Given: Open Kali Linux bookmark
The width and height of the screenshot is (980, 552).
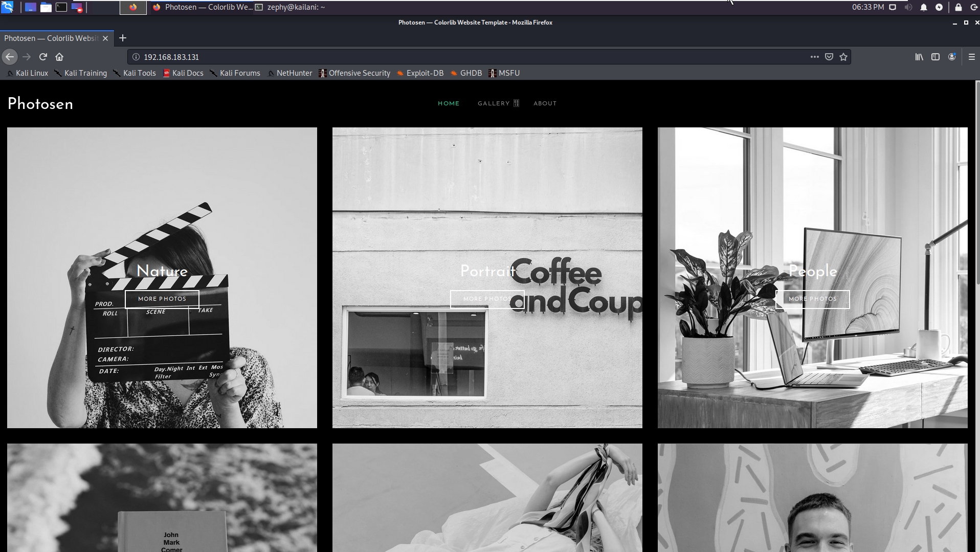Looking at the screenshot, I should click(x=28, y=73).
